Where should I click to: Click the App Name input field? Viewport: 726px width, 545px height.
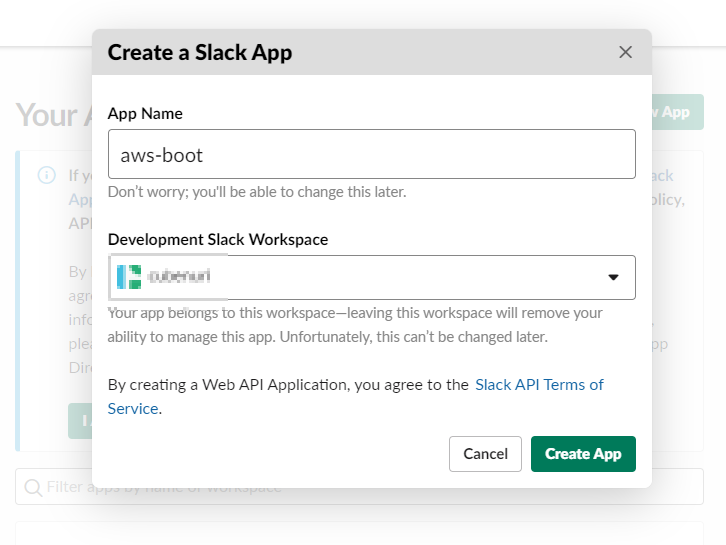click(x=371, y=154)
